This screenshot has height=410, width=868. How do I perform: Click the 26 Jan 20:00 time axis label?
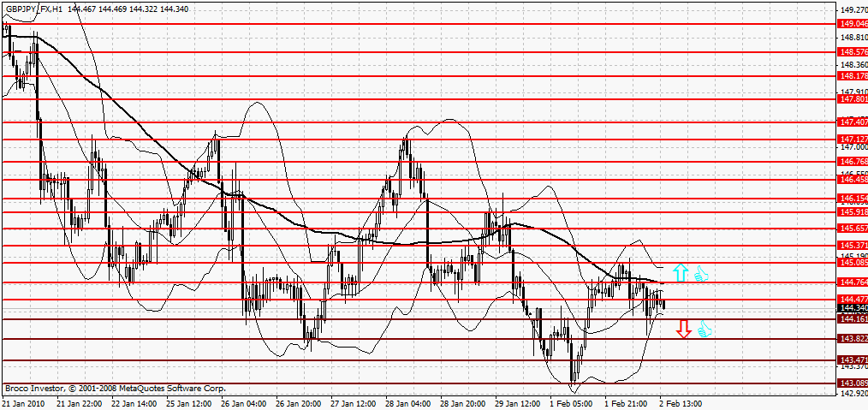pos(300,404)
